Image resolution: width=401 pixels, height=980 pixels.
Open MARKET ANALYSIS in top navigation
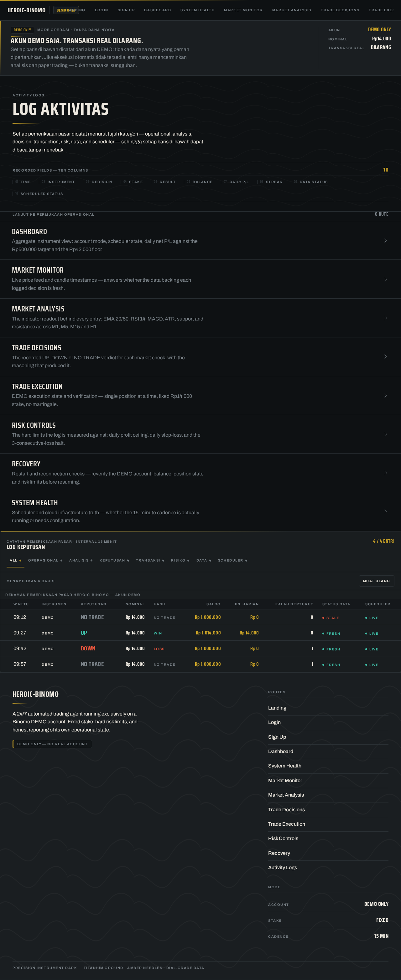coord(291,10)
